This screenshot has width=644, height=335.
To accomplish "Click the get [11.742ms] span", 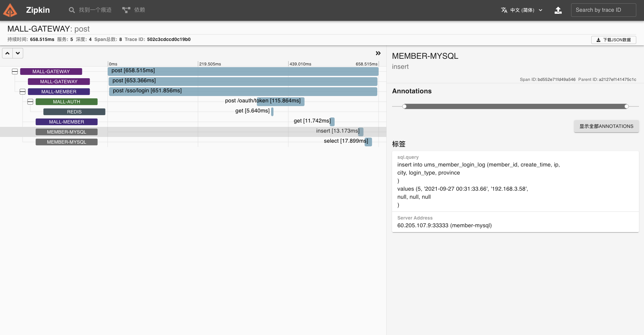I will [x=332, y=122].
